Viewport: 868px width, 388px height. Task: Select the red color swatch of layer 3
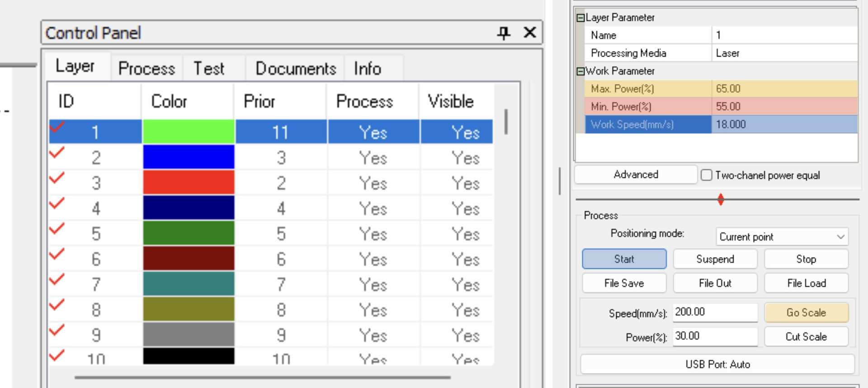click(x=189, y=183)
